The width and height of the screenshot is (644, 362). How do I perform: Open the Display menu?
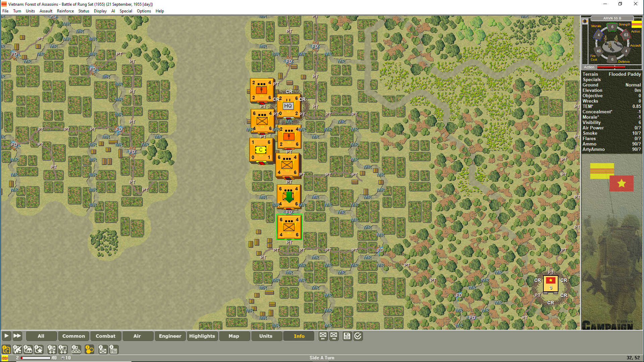[100, 11]
